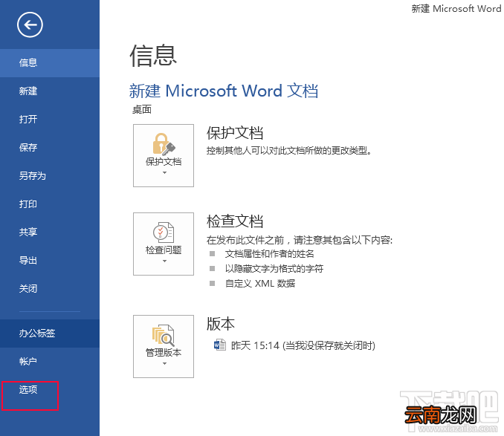
Task: Click the 在发布此文件之前 description text
Action: click(x=300, y=240)
